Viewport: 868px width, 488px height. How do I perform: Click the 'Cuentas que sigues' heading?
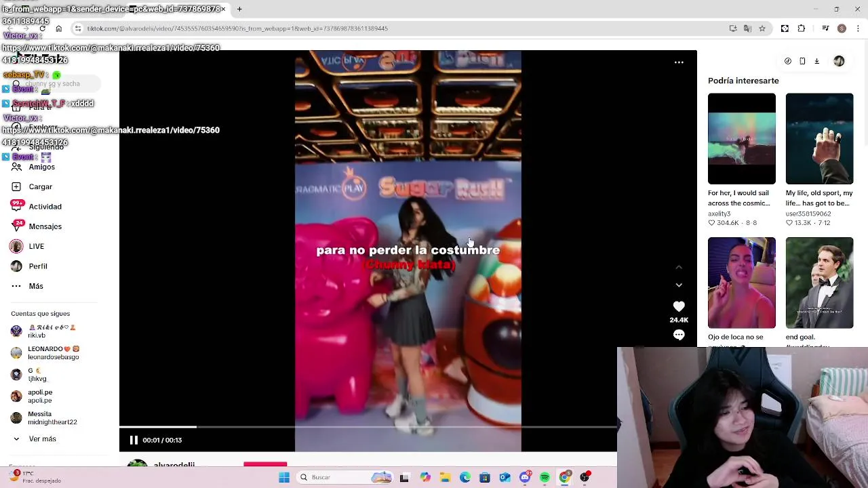pos(40,314)
